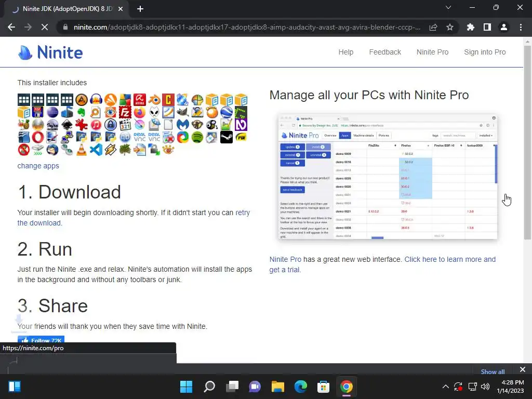Click the black Steam icon
The height and width of the screenshot is (399, 532).
227,137
